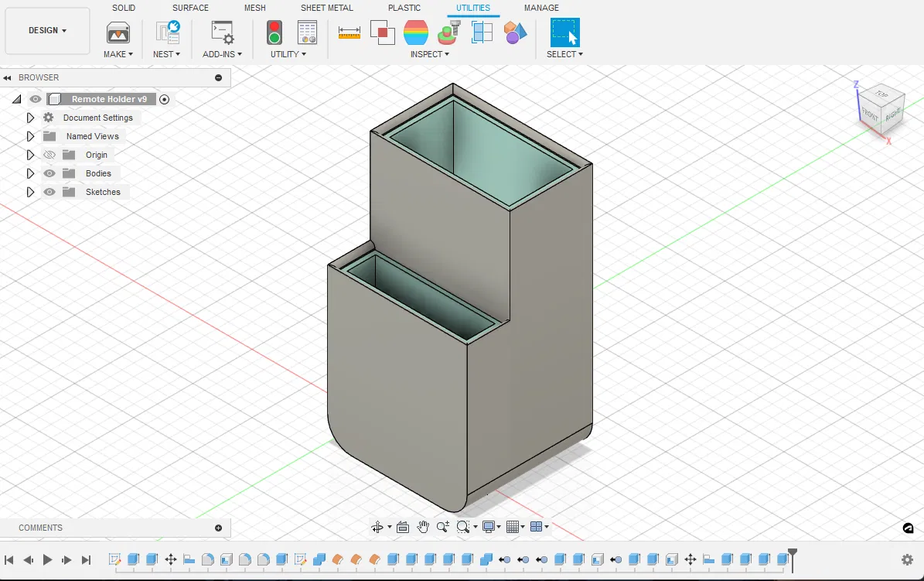Click the ViewCube in the corner
This screenshot has height=581, width=924.
(880, 108)
